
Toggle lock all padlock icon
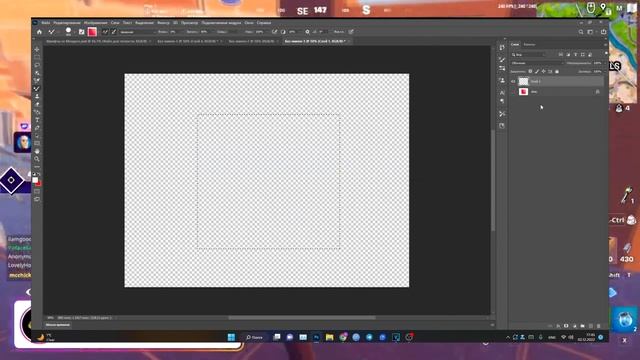point(557,71)
